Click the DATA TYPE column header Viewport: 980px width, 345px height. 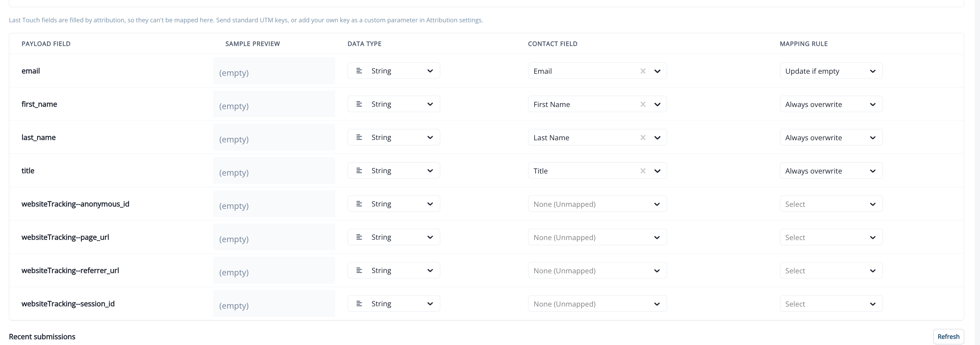point(364,44)
